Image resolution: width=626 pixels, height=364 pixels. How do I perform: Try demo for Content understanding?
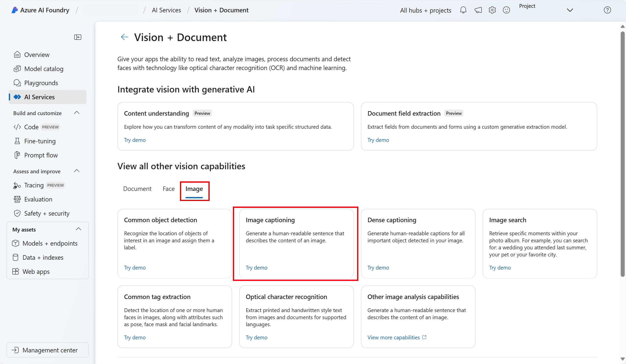[x=135, y=140]
